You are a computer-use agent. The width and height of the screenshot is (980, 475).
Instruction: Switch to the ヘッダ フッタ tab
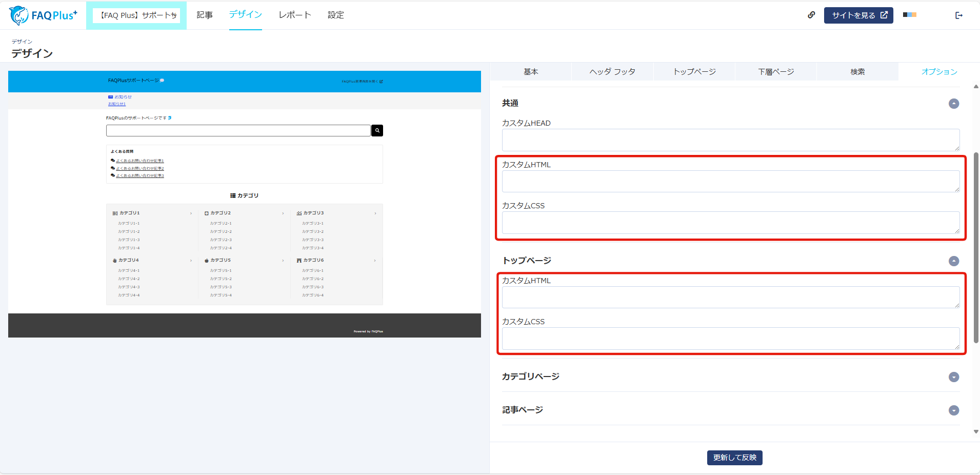[612, 72]
